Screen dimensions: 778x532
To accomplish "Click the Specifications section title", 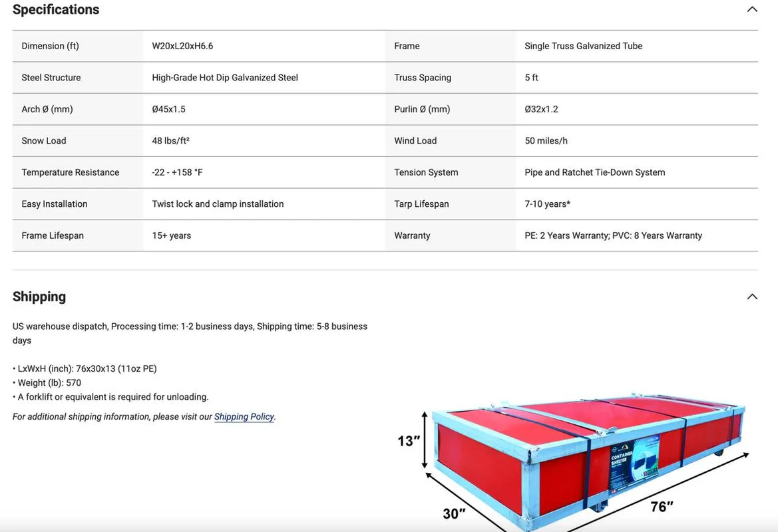I will coord(56,9).
